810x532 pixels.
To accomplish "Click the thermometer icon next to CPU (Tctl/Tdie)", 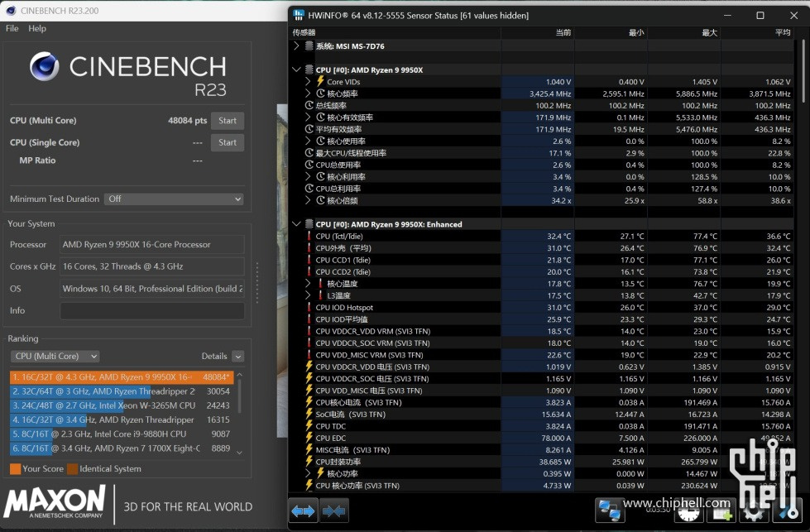I will point(309,236).
